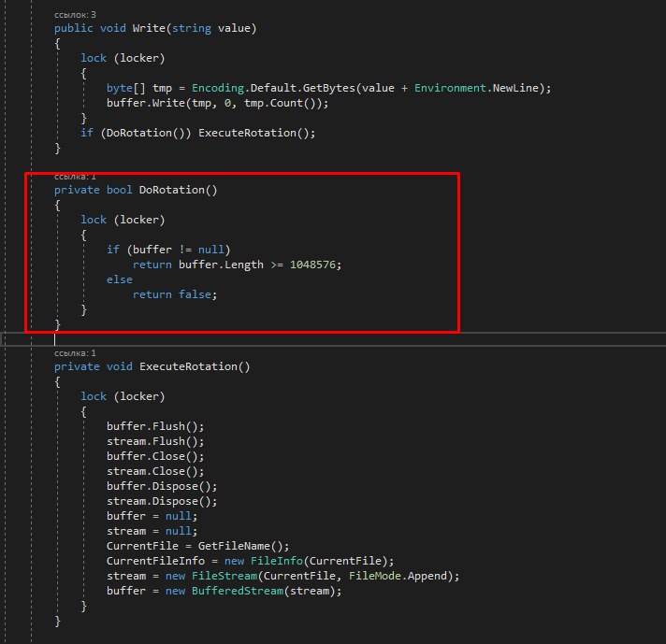Click 'false' in the return false statement
This screenshot has height=644, width=666.
(x=195, y=294)
